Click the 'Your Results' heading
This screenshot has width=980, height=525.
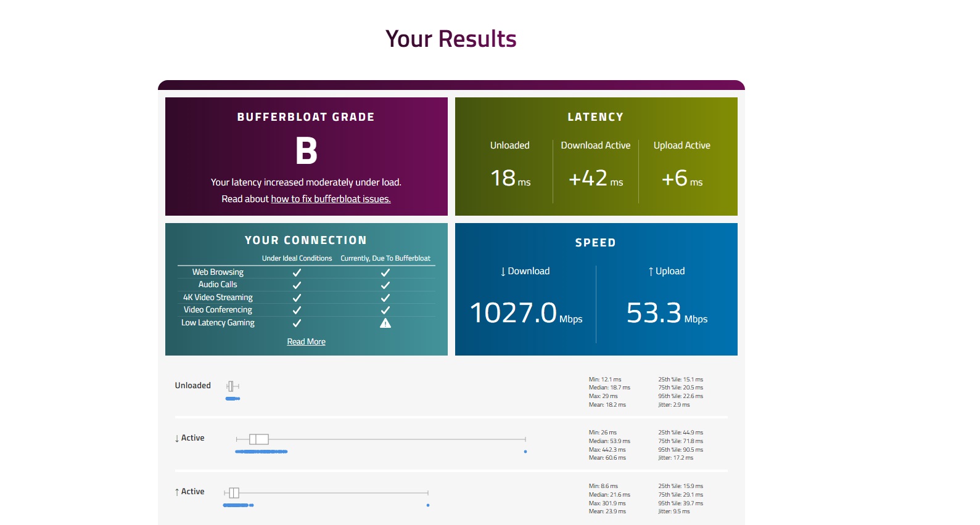[x=451, y=39]
